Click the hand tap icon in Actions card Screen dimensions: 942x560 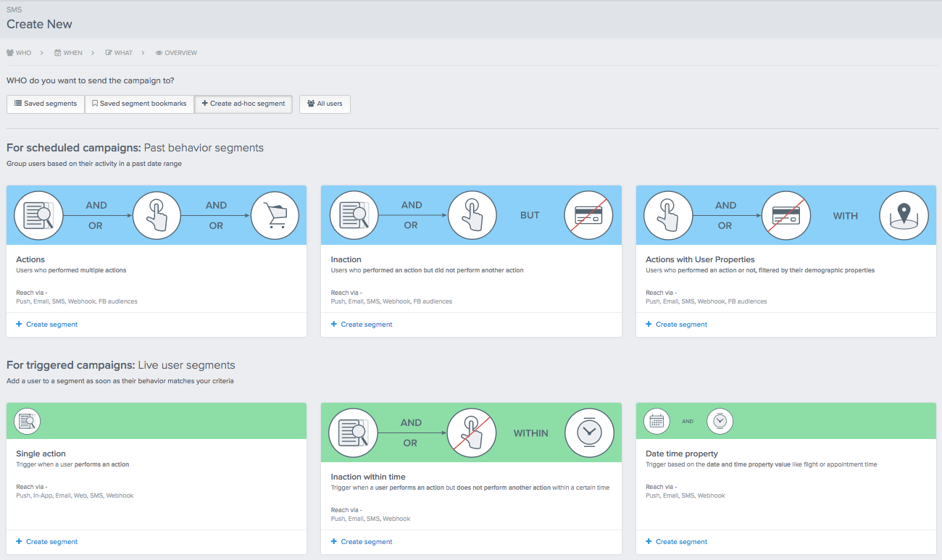pos(157,215)
